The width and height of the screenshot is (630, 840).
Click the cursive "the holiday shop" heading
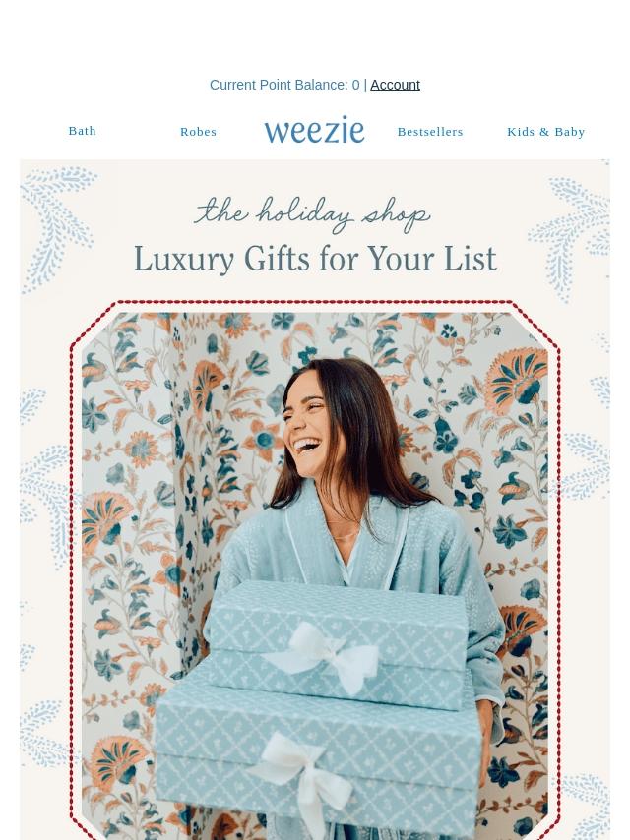pyautogui.click(x=313, y=214)
